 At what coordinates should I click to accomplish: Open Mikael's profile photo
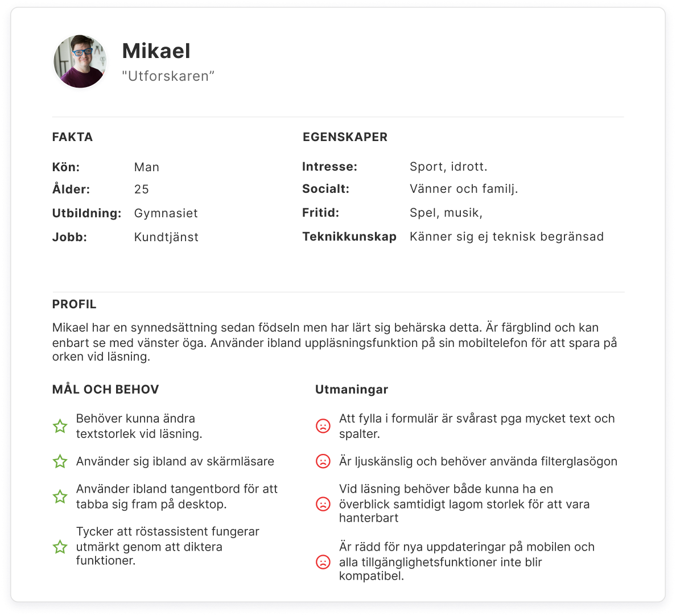pos(80,61)
